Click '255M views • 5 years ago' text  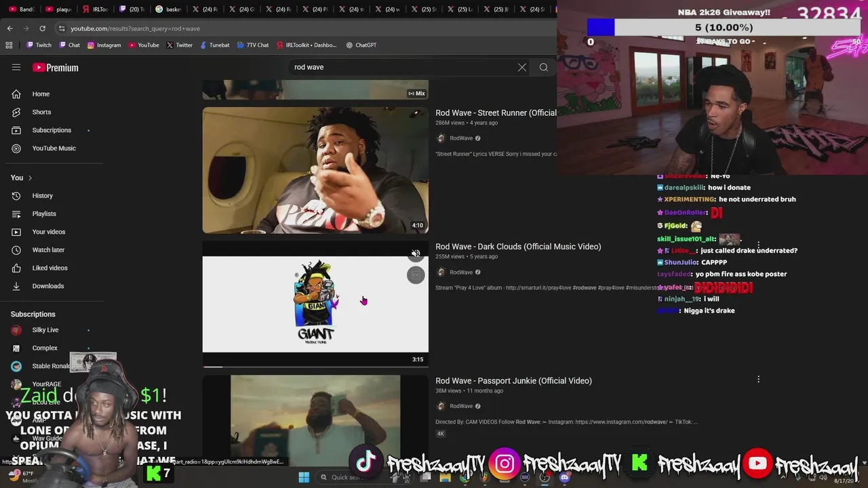pos(467,257)
